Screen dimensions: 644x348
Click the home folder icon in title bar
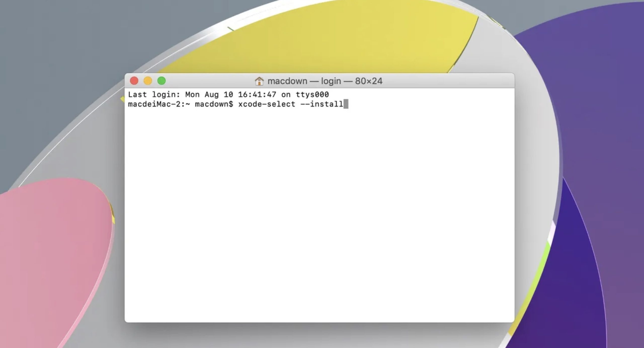[259, 81]
